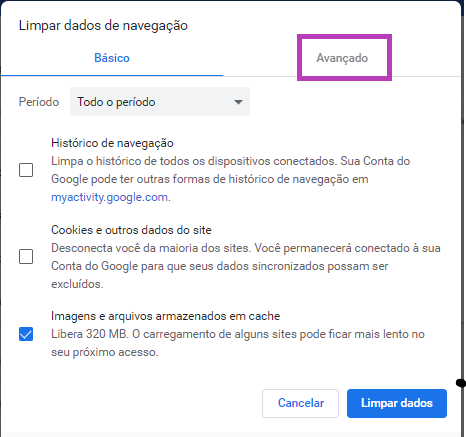This screenshot has width=466, height=437.
Task: Enable the Histórico de navegação checkbox
Action: 26,170
